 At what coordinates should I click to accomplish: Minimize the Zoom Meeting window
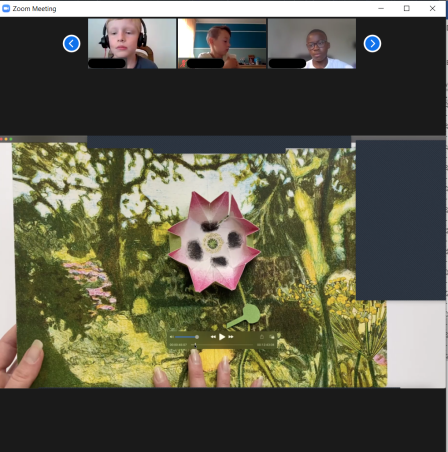click(381, 8)
